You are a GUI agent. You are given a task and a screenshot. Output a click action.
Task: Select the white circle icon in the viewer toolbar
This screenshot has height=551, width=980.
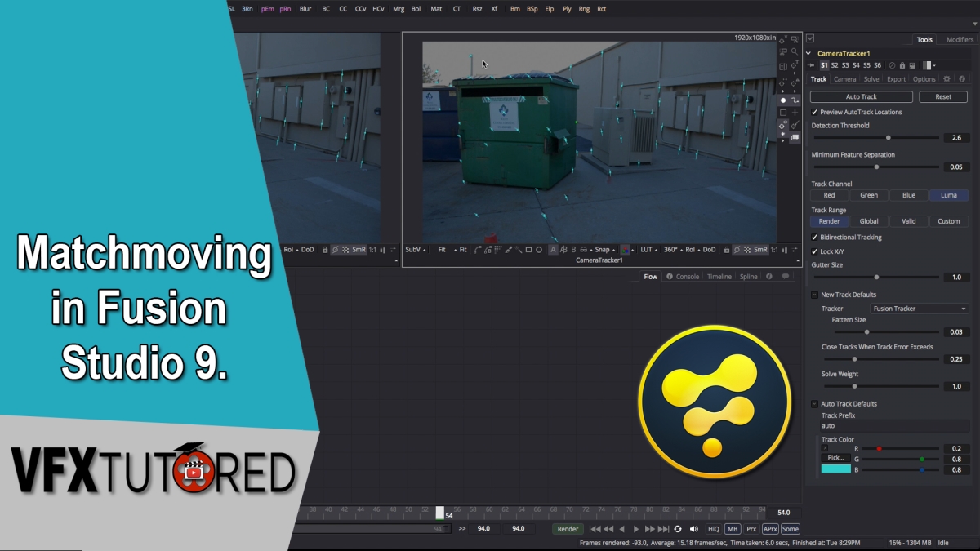point(783,100)
